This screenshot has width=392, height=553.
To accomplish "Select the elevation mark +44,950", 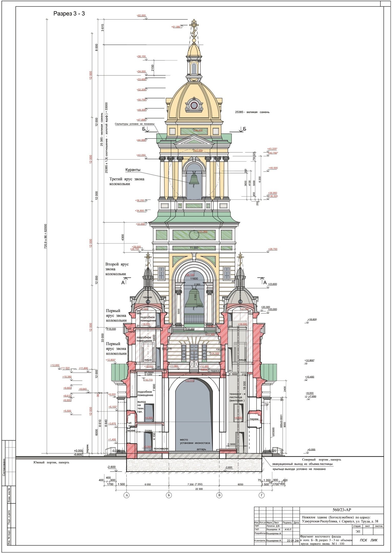I will coord(141,140).
